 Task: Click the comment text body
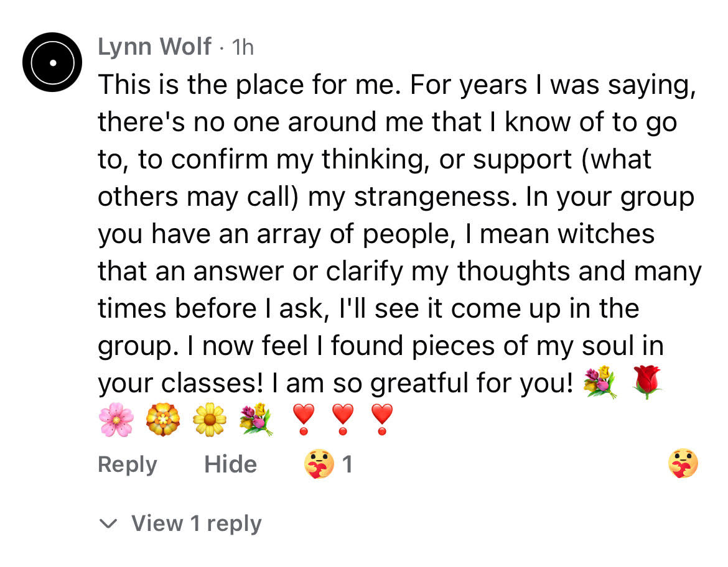(398, 233)
